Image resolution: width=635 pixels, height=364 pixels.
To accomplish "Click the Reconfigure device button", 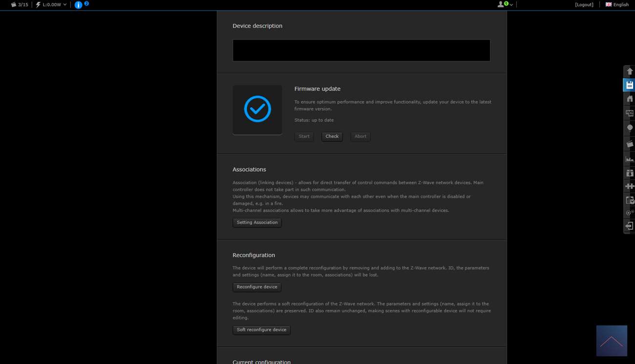I will (x=257, y=287).
